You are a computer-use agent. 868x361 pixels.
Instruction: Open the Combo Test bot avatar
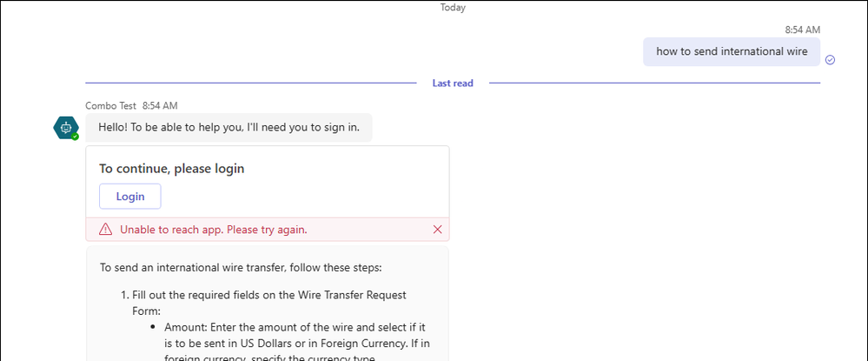pyautogui.click(x=66, y=128)
